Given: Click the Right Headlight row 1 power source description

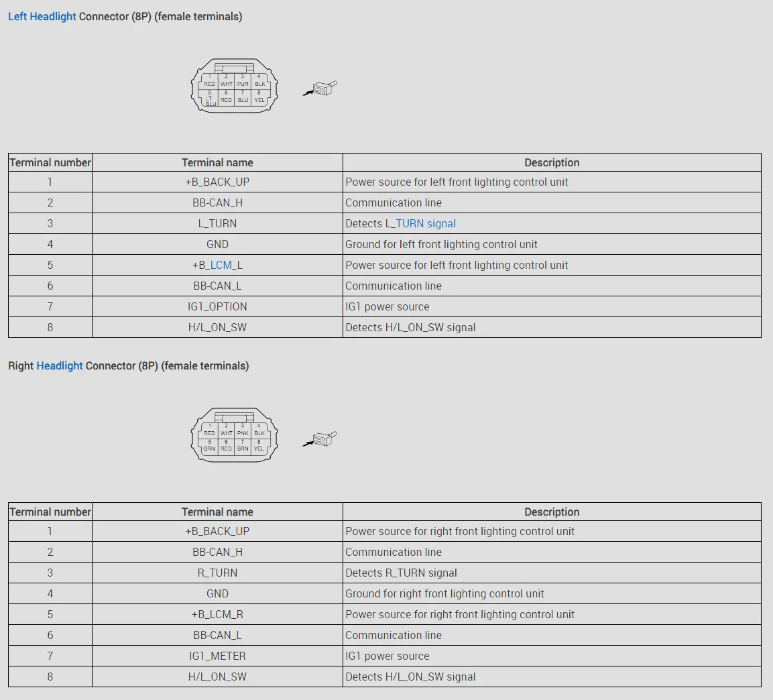Looking at the screenshot, I should [x=460, y=532].
